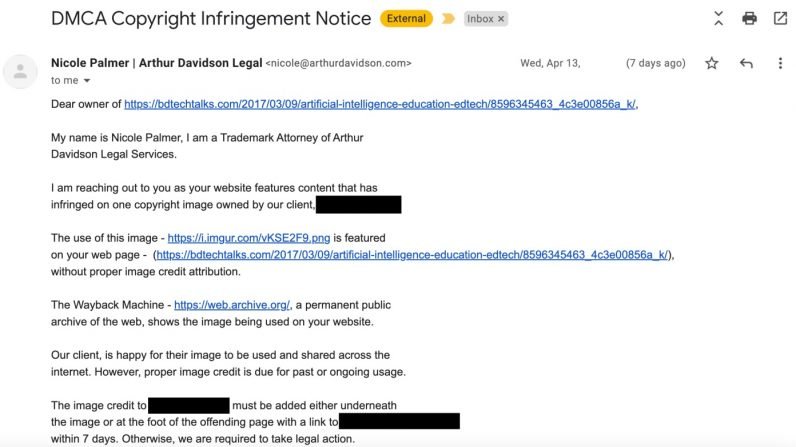Viewport: 796px width, 447px height.
Task: Click the sender email address nicole@arthurdavidson.com
Action: tap(338, 63)
